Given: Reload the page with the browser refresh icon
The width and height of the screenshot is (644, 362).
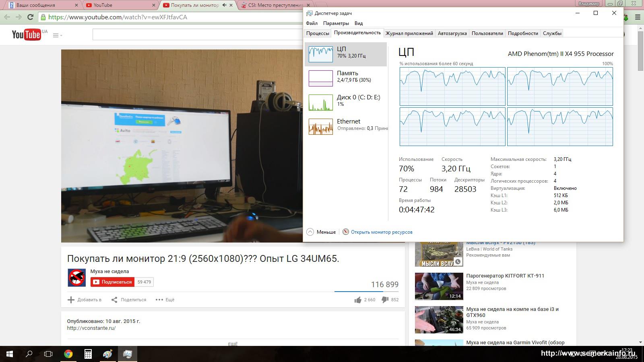Looking at the screenshot, I should 30,17.
